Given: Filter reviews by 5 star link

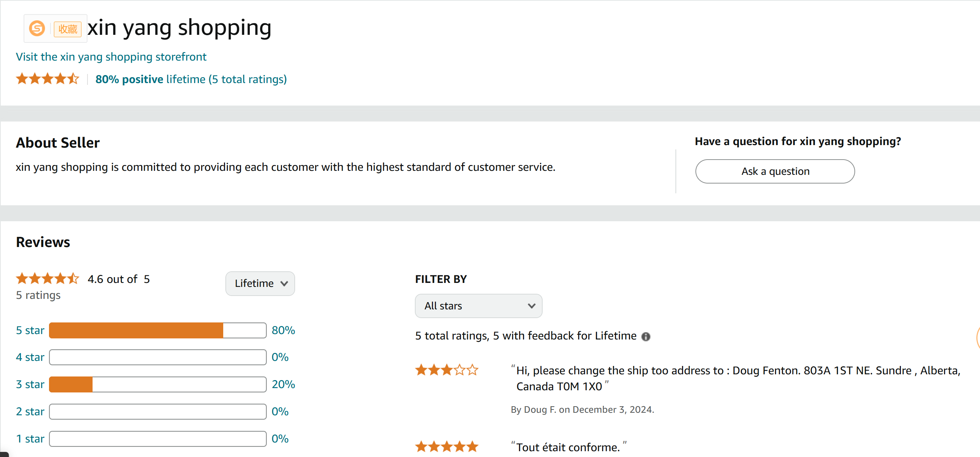Looking at the screenshot, I should (30, 330).
